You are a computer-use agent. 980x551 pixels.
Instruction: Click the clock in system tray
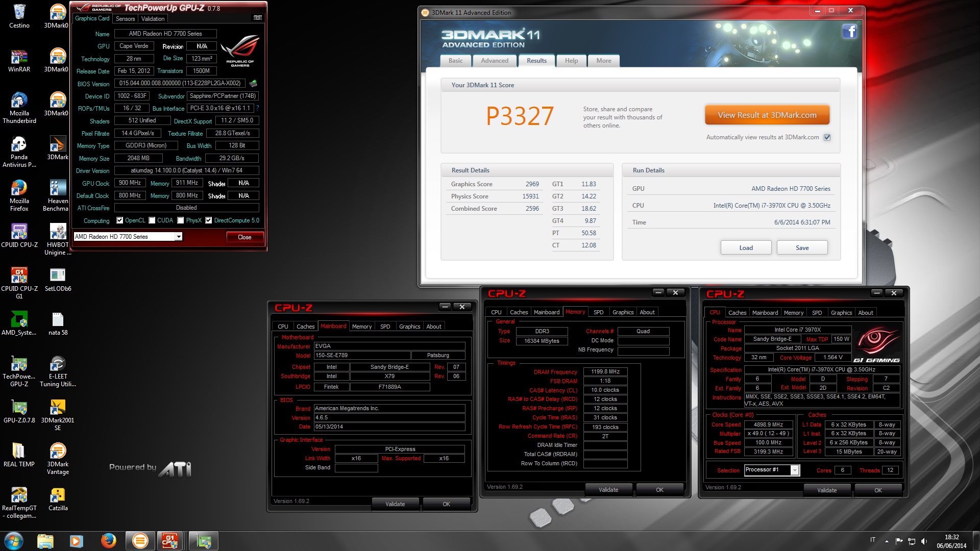(x=951, y=541)
